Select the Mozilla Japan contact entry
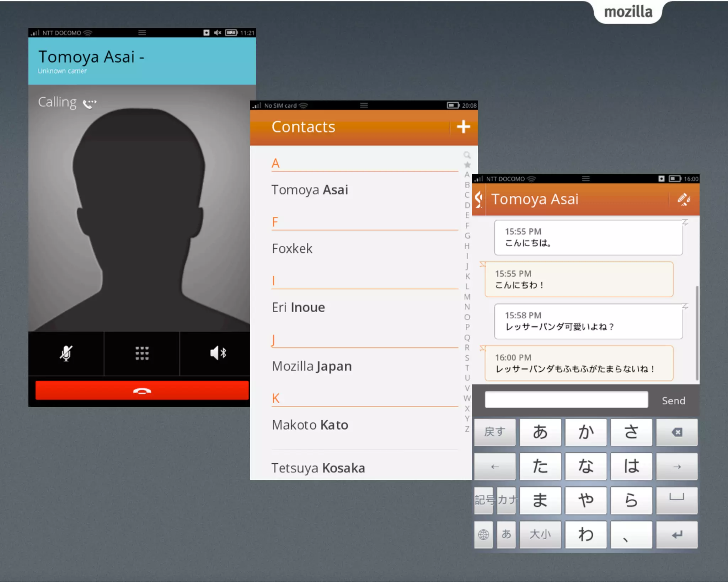Viewport: 728px width, 582px height. point(312,366)
